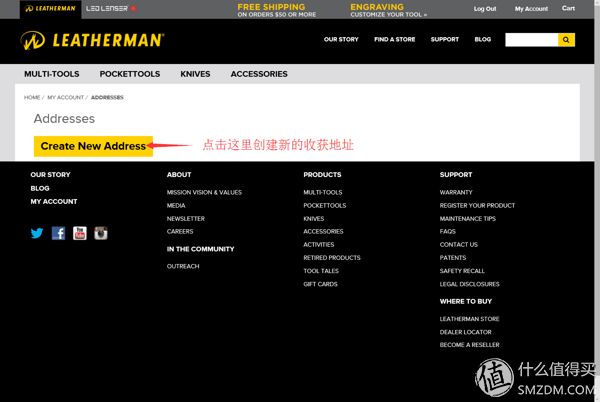600x402 pixels.
Task: Open Blog in header navigation
Action: coord(483,39)
